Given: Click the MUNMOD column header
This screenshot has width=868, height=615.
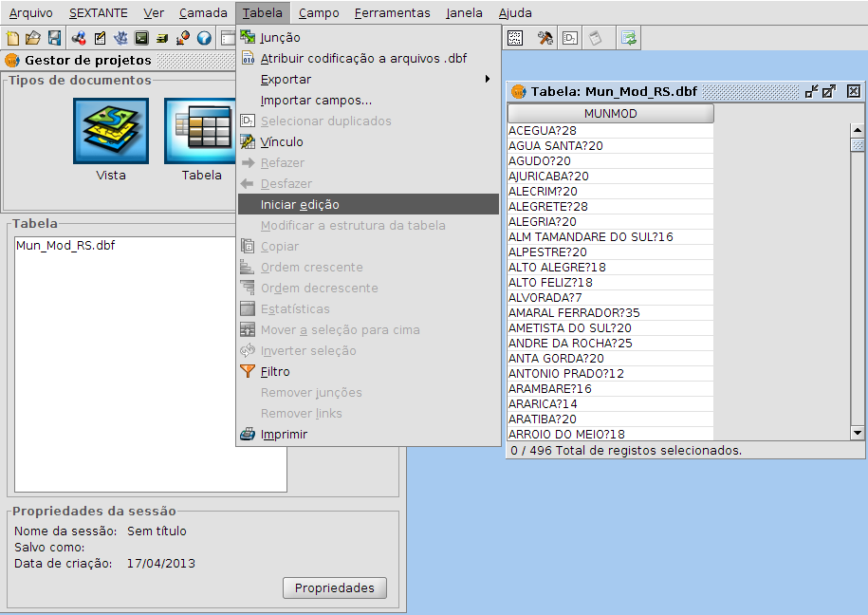Looking at the screenshot, I should (x=610, y=114).
